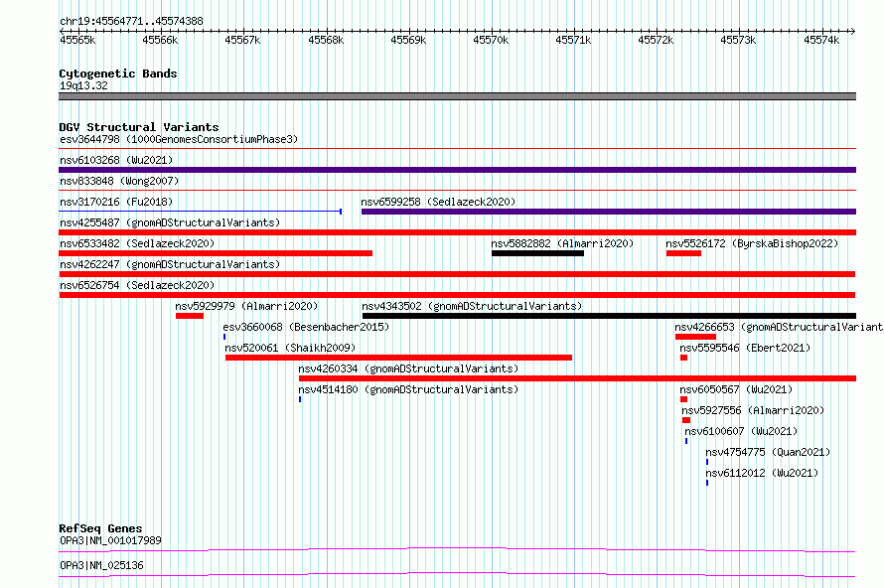Image resolution: width=884 pixels, height=588 pixels.
Task: Open the nsv6100607 (Wu2021) label
Action: tap(741, 431)
